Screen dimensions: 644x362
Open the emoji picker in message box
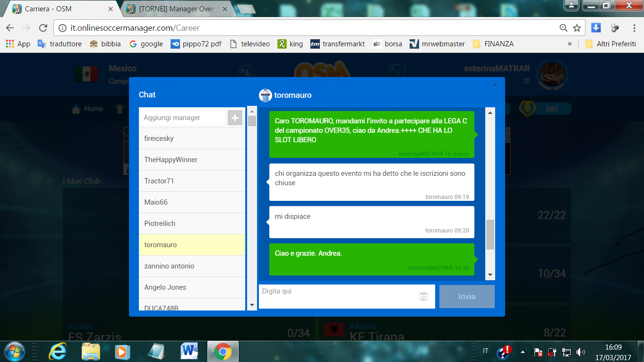423,297
